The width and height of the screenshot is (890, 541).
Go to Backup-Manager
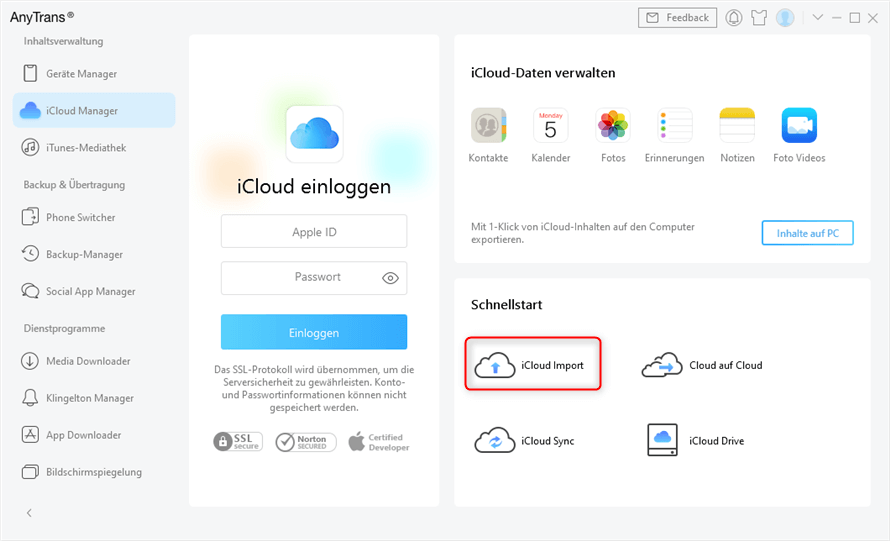94,254
